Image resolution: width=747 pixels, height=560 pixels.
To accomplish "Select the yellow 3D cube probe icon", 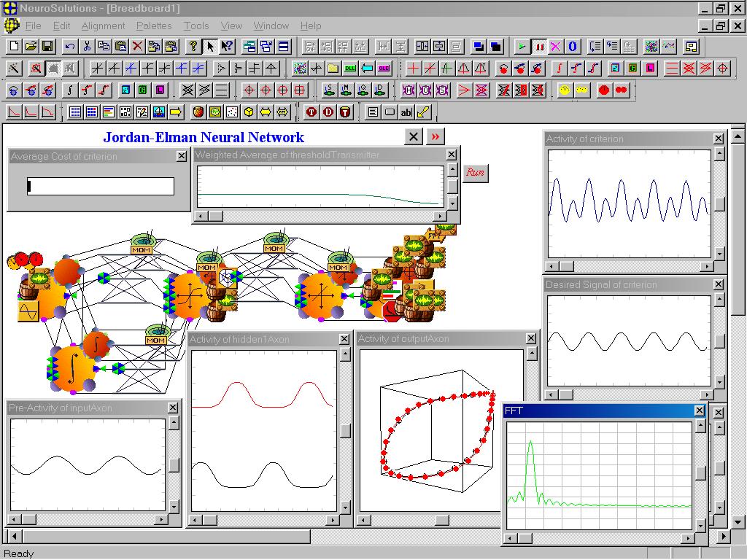I will coord(249,112).
